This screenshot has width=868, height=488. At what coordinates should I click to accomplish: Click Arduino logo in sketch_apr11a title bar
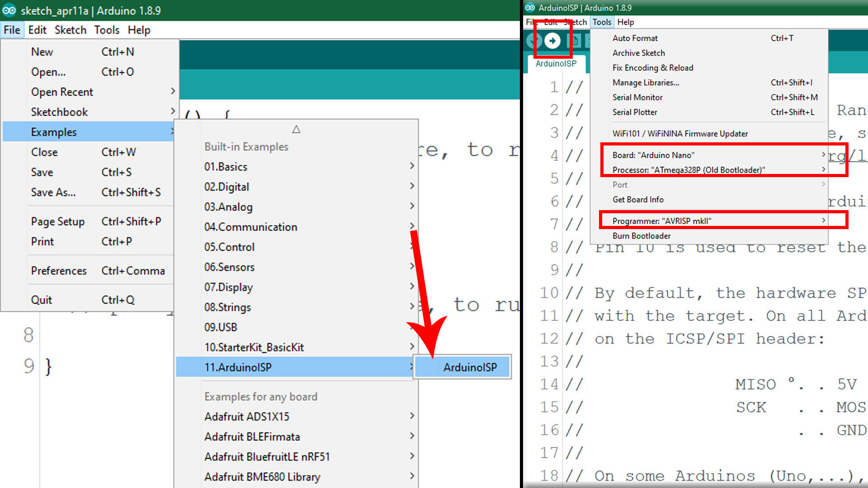(9, 10)
